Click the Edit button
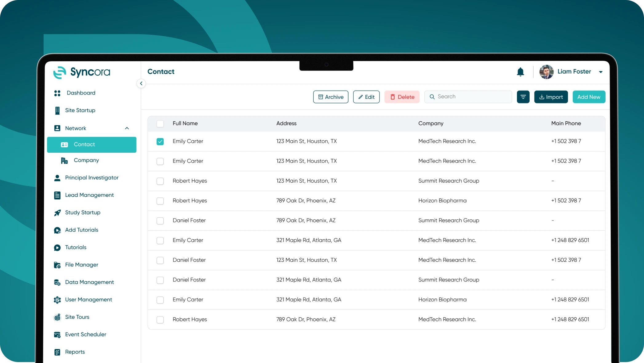644x363 pixels. (366, 97)
